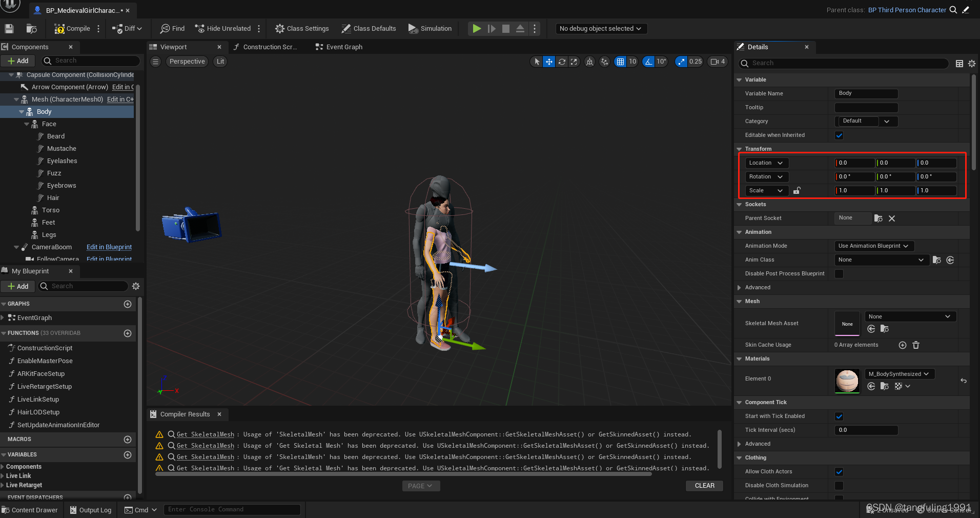Toggle Editable when Inherited checkbox
Image resolution: width=980 pixels, height=518 pixels.
click(x=839, y=135)
